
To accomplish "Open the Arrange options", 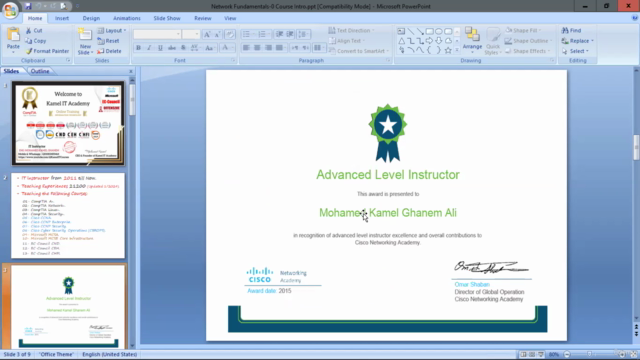I will pyautogui.click(x=472, y=41).
